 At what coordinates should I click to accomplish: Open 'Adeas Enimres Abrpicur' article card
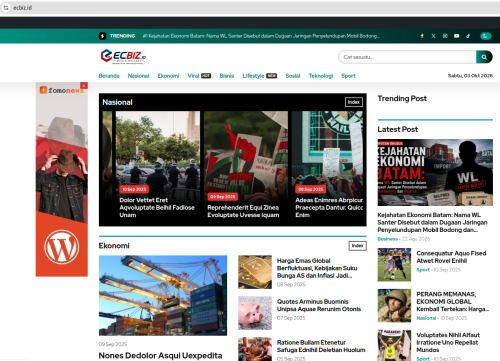tap(329, 207)
